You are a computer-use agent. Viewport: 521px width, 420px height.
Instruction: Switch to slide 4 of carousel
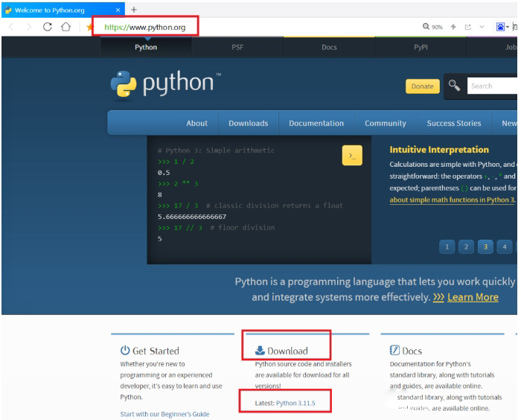505,246
